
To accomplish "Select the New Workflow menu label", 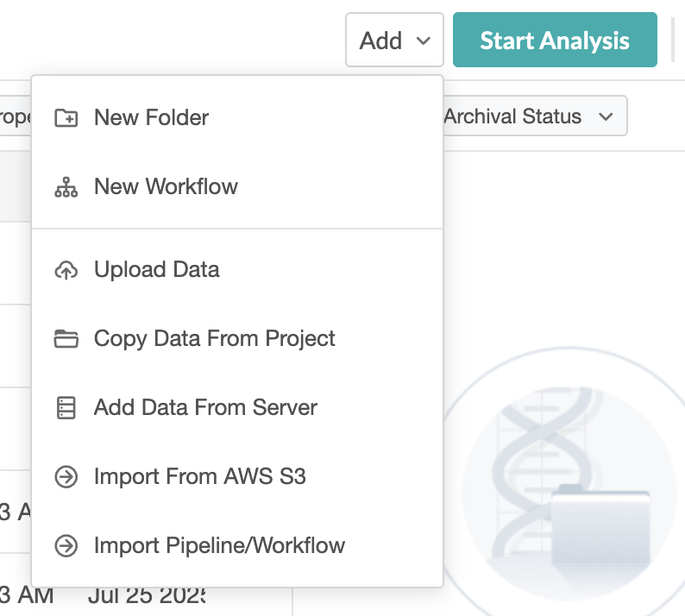I will coord(166,187).
